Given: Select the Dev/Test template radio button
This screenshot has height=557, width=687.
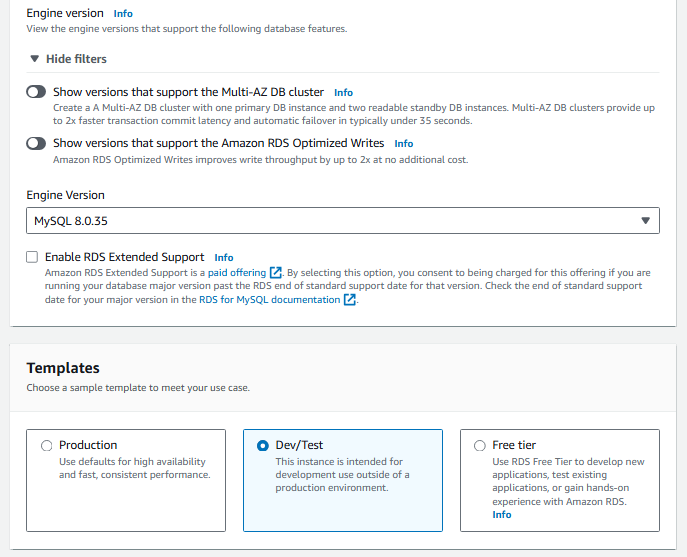Looking at the screenshot, I should click(x=263, y=446).
